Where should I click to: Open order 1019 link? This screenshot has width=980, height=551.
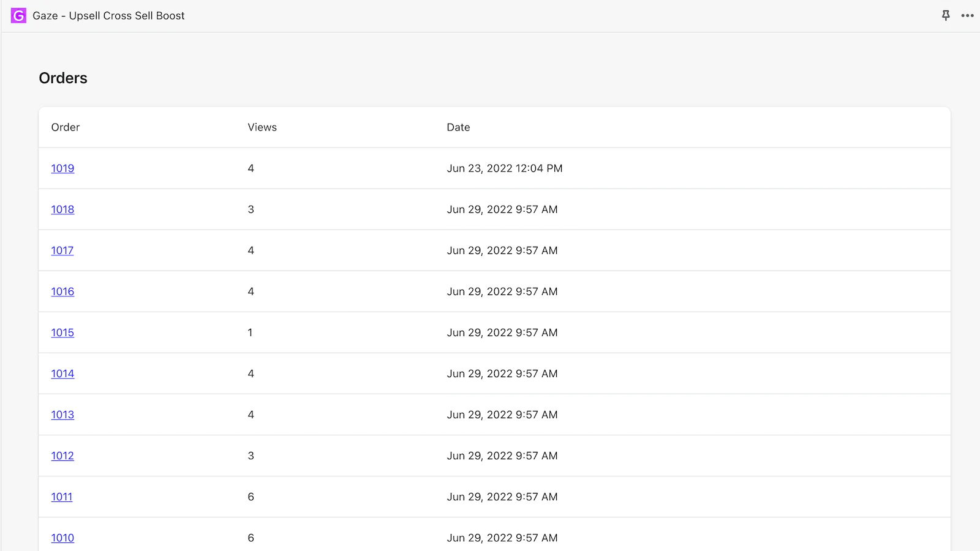(x=62, y=168)
